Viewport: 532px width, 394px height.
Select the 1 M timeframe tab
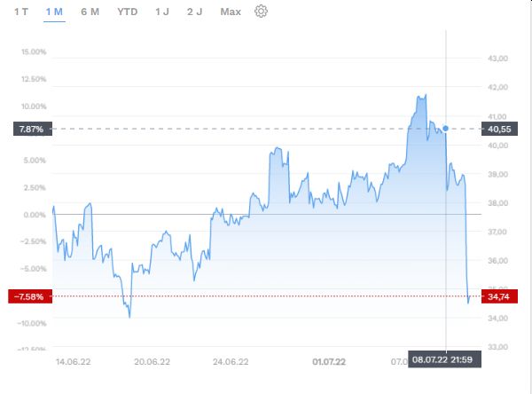(54, 12)
